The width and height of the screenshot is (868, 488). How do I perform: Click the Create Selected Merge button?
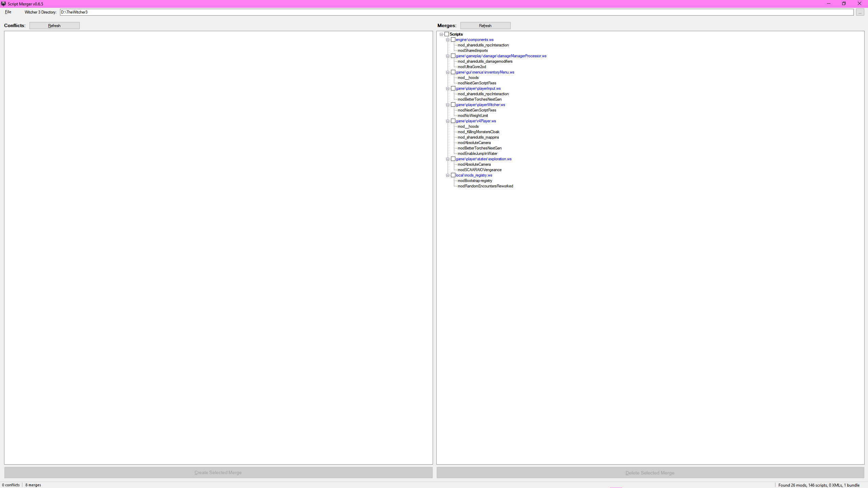(x=218, y=472)
